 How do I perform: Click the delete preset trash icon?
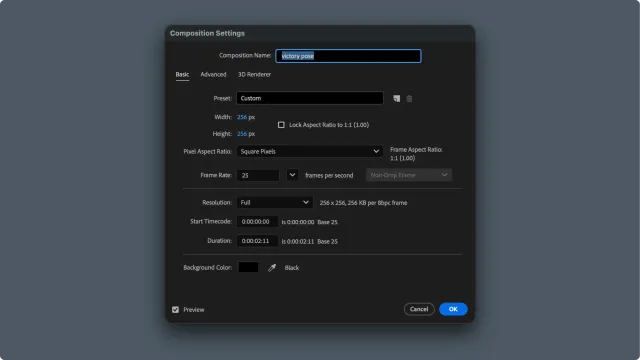click(x=409, y=98)
